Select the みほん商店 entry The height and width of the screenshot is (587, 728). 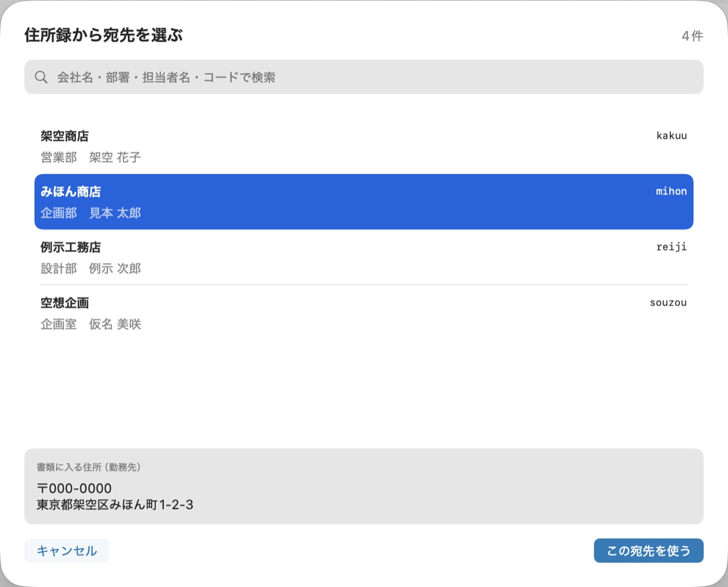(x=364, y=202)
